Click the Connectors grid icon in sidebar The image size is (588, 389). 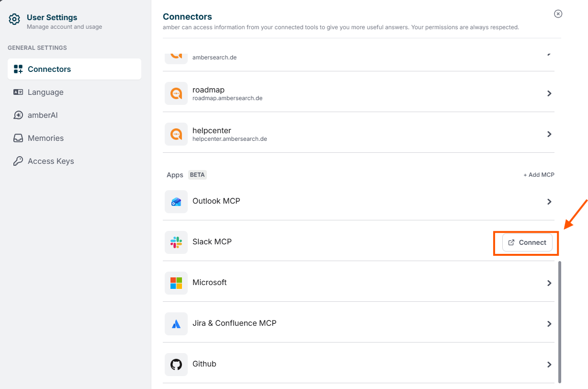(18, 69)
